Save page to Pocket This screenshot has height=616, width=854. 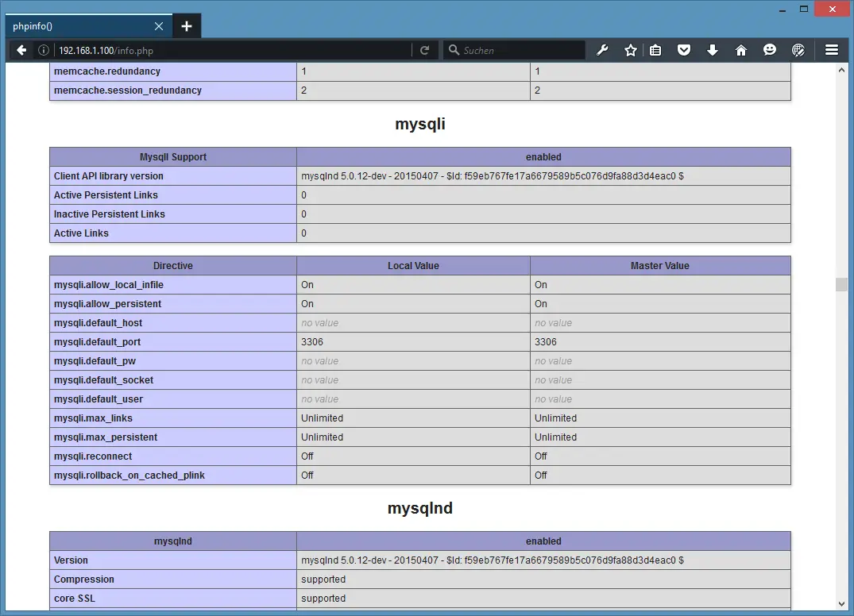683,50
